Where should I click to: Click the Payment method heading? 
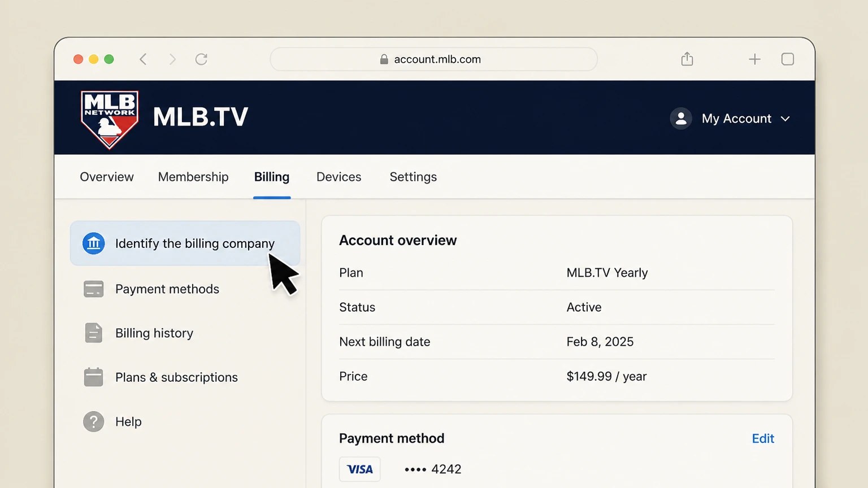pos(392,438)
